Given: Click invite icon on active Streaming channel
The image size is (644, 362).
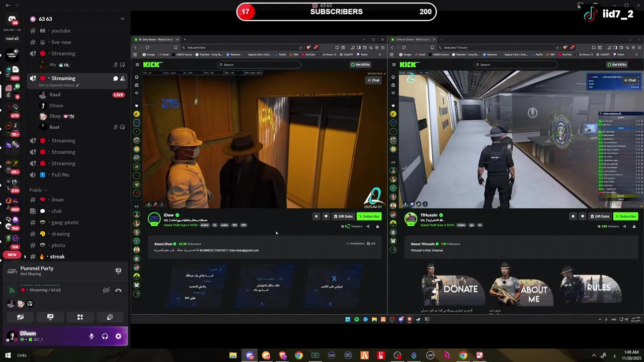Looking at the screenshot, I should point(122,78).
